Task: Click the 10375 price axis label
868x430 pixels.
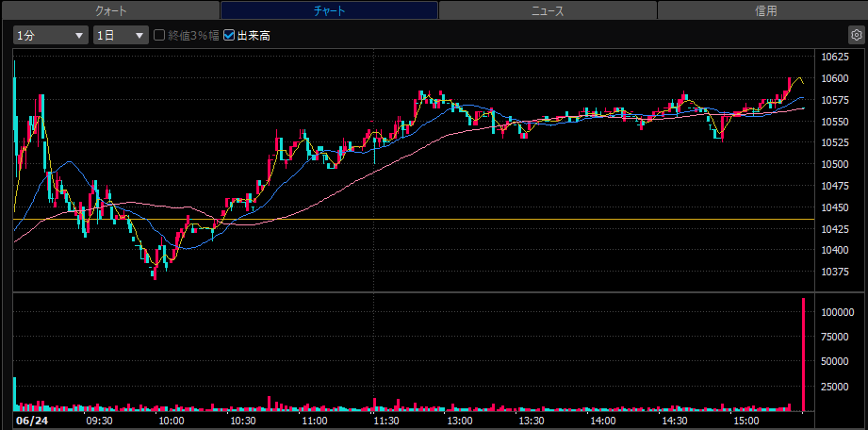Action: pos(834,271)
